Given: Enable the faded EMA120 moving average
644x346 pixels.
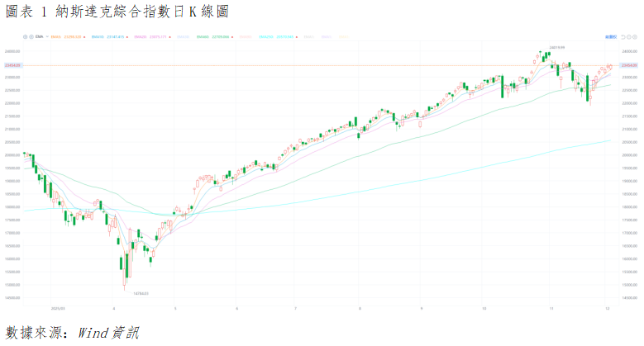Looking at the screenshot, I should pyautogui.click(x=246, y=37).
